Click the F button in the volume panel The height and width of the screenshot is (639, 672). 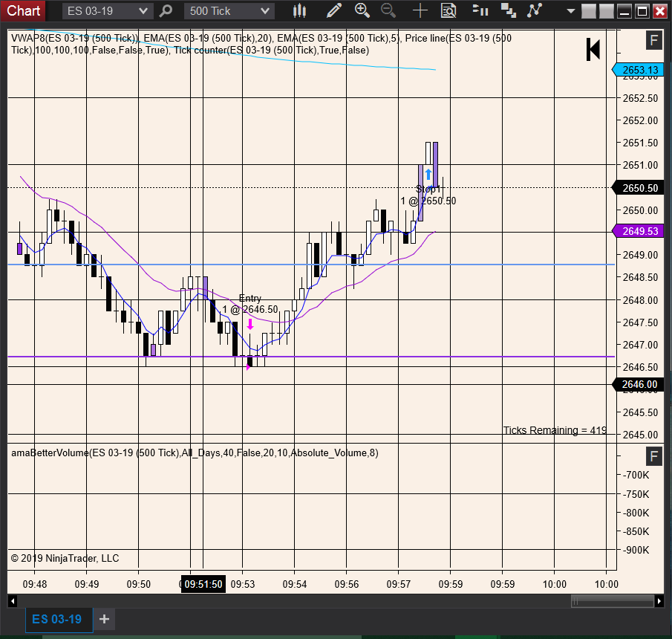[x=654, y=456]
